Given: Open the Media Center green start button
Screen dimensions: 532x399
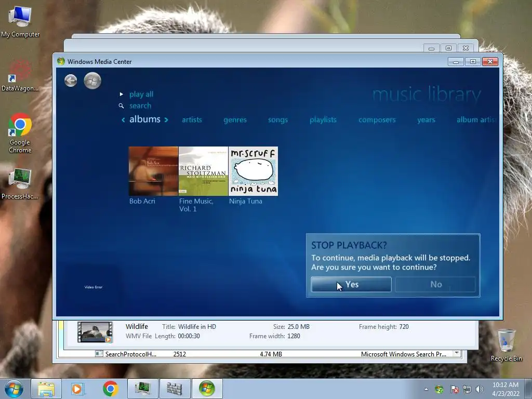Looking at the screenshot, I should pyautogui.click(x=92, y=81).
